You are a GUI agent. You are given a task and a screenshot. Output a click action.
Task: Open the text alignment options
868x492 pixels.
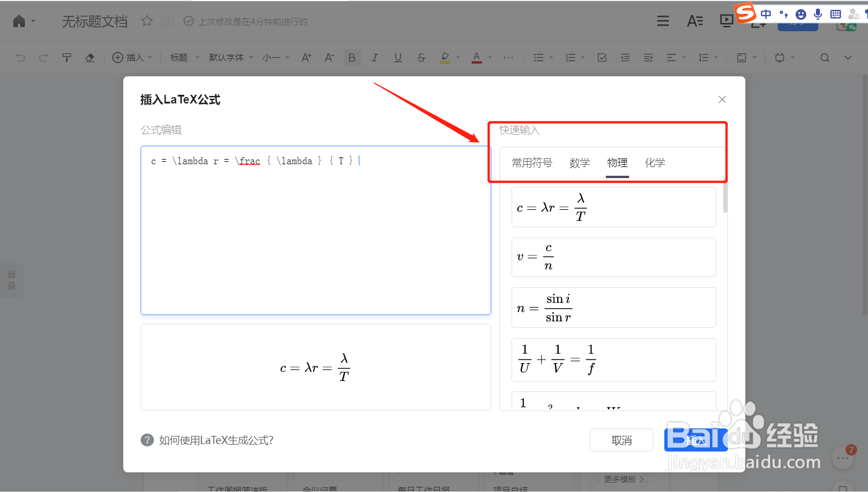click(x=671, y=57)
